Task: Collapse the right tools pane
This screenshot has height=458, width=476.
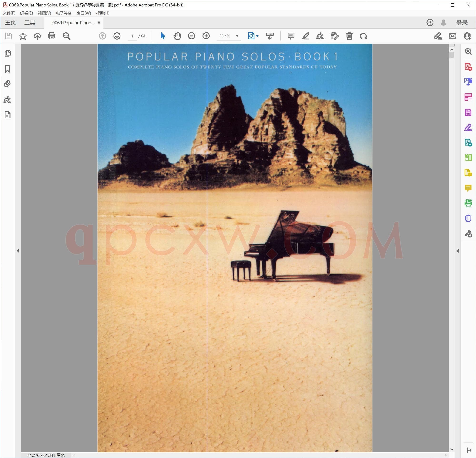Action: coord(457,251)
